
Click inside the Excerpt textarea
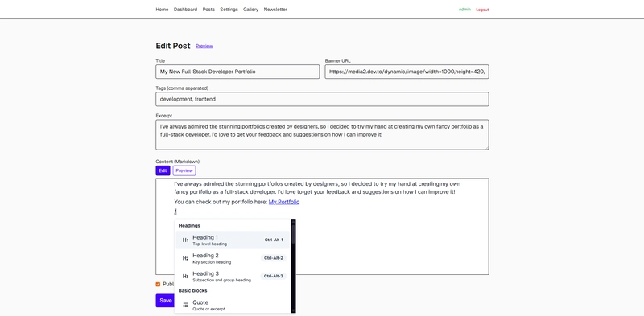(x=322, y=134)
